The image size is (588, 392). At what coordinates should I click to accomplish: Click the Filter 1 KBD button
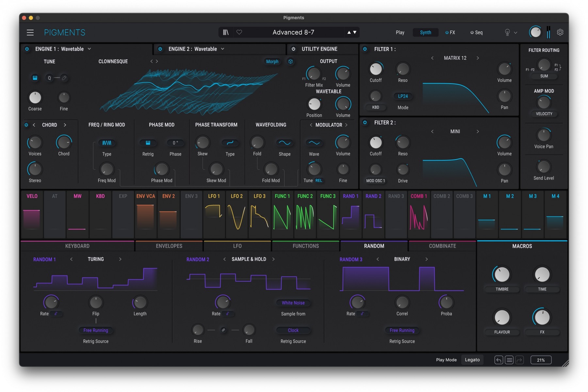[376, 107]
